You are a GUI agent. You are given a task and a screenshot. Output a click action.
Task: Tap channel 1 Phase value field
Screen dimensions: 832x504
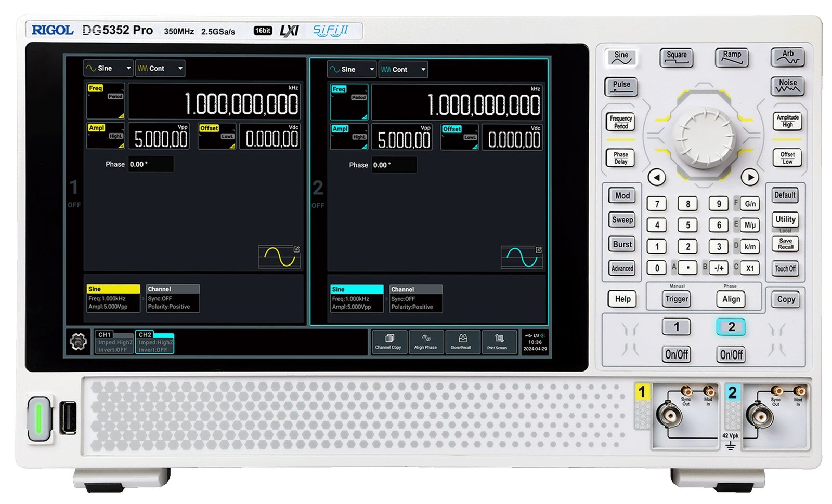(x=150, y=164)
